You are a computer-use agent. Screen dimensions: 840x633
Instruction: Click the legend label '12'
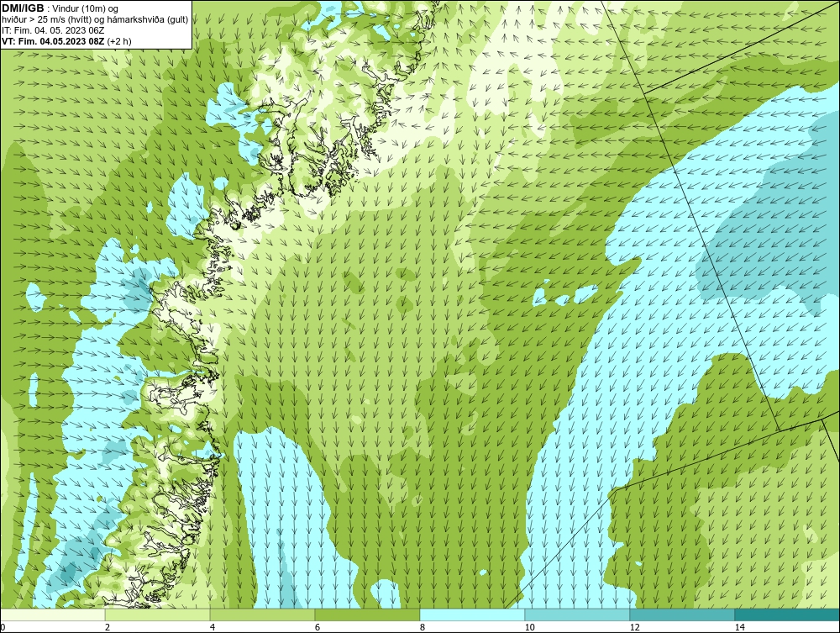click(x=634, y=627)
